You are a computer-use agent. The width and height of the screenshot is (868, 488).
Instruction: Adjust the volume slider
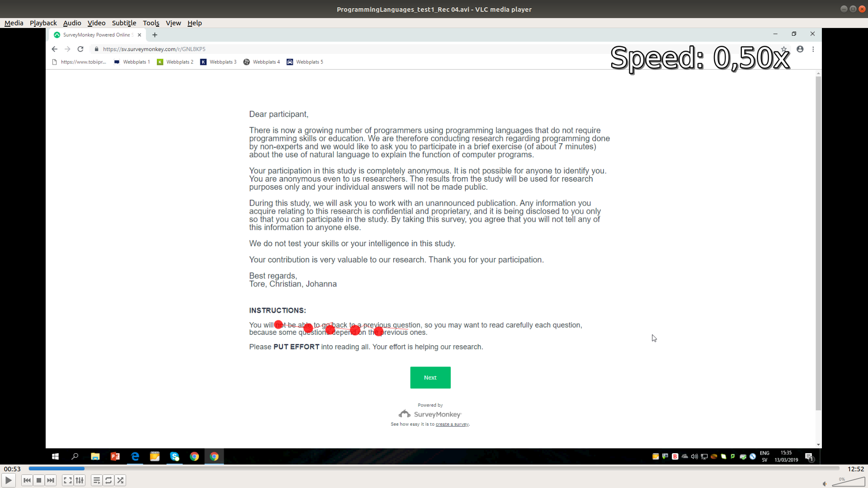pos(848,482)
